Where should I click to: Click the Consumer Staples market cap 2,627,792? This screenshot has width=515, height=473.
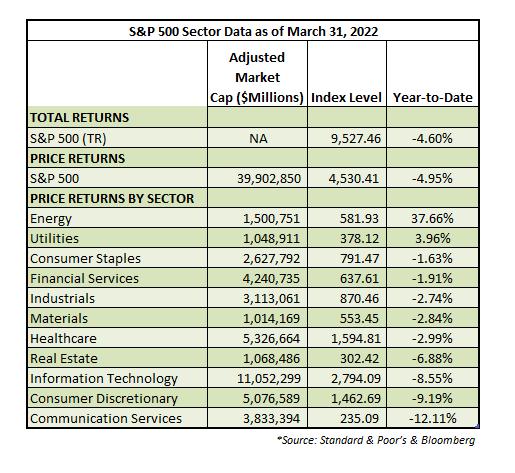271,258
